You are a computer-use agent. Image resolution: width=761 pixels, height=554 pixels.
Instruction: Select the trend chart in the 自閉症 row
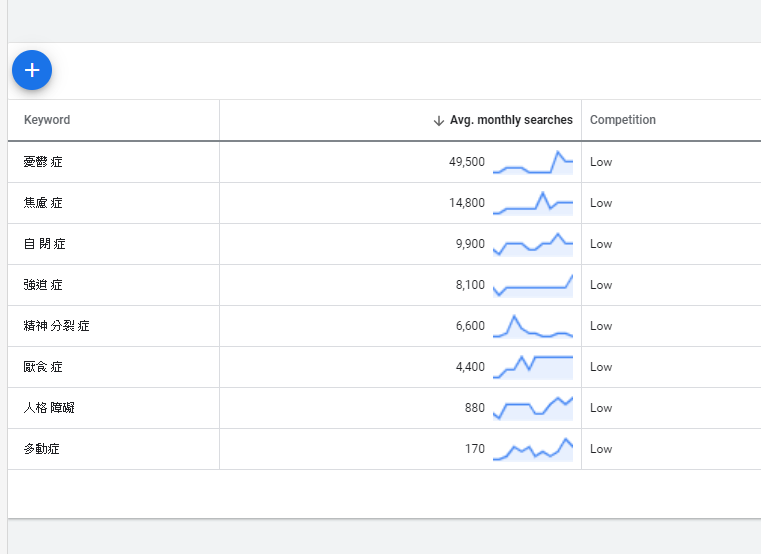point(532,244)
